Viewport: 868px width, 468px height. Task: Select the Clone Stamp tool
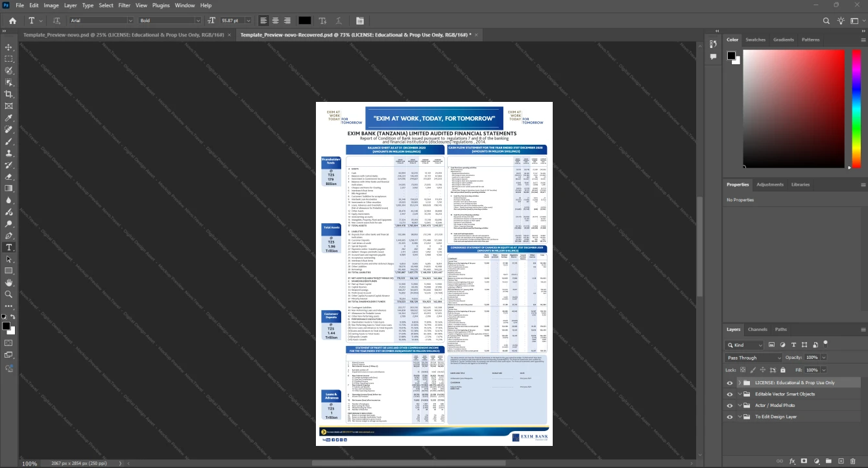(x=9, y=153)
